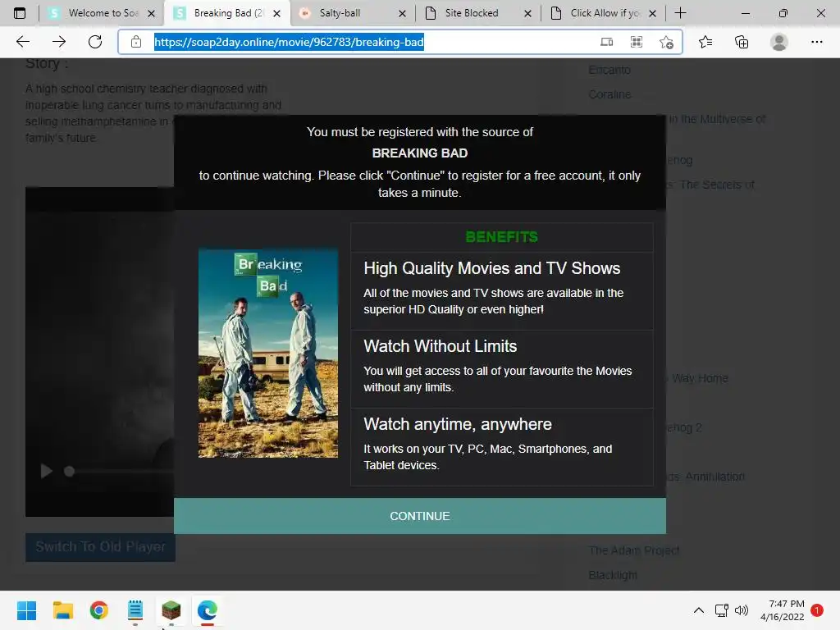Image resolution: width=840 pixels, height=630 pixels.
Task: Click the CONTINUE button
Action: point(419,516)
